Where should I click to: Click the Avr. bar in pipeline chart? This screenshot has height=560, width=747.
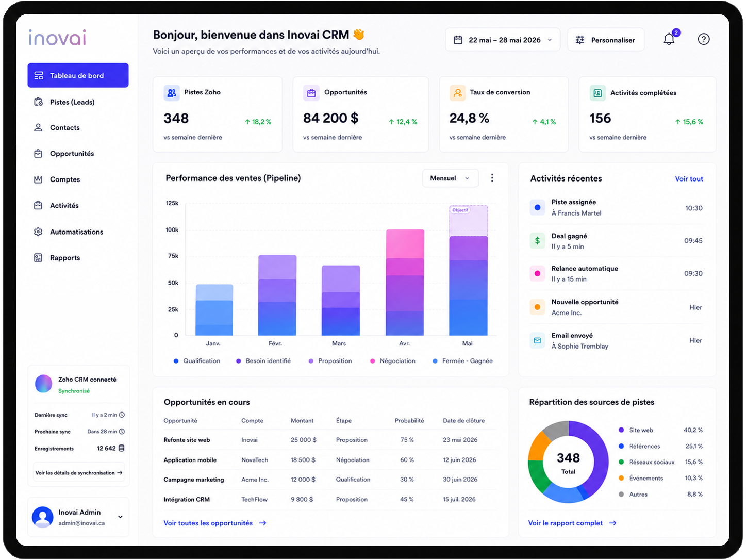click(405, 283)
